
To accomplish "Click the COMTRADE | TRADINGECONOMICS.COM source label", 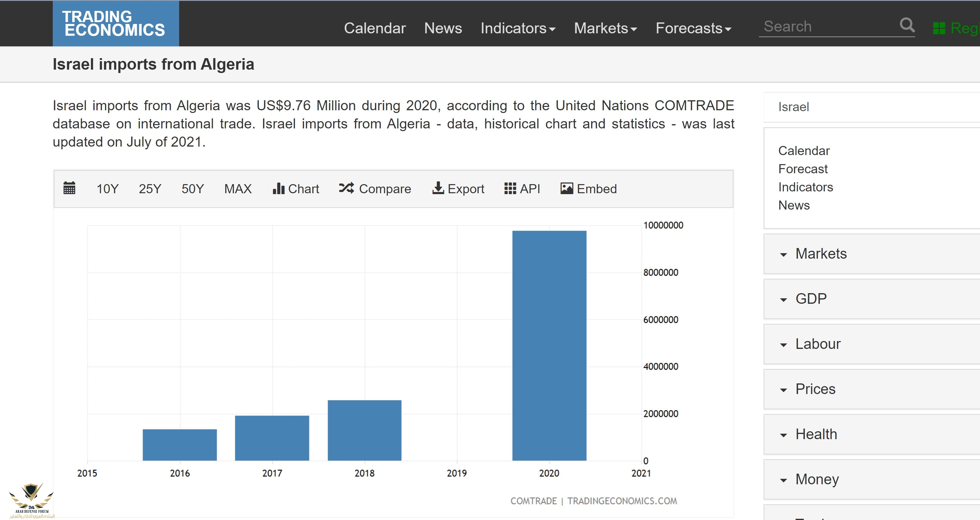I will (x=594, y=501).
